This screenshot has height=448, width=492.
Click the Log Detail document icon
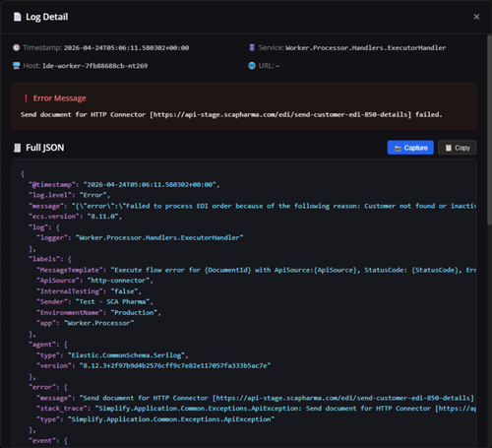click(x=17, y=17)
